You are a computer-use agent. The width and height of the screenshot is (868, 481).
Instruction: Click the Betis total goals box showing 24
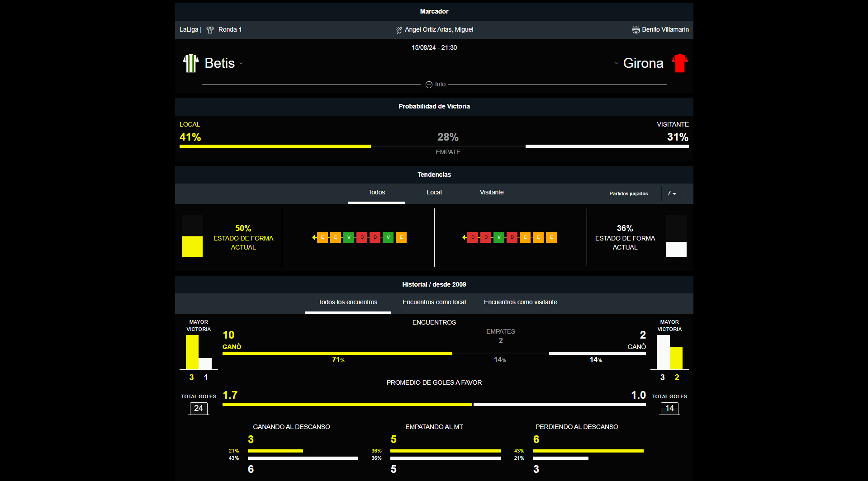pos(199,409)
